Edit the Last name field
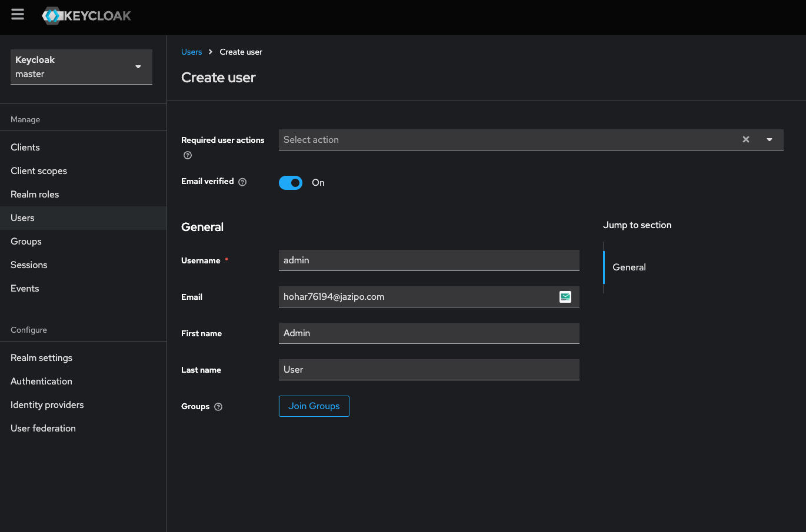806x532 pixels. pos(429,370)
